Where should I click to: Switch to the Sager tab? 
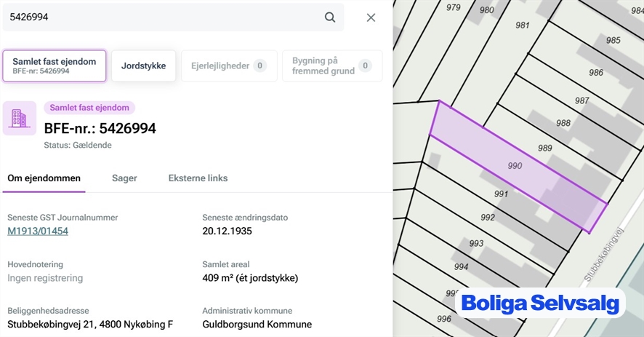tap(124, 178)
